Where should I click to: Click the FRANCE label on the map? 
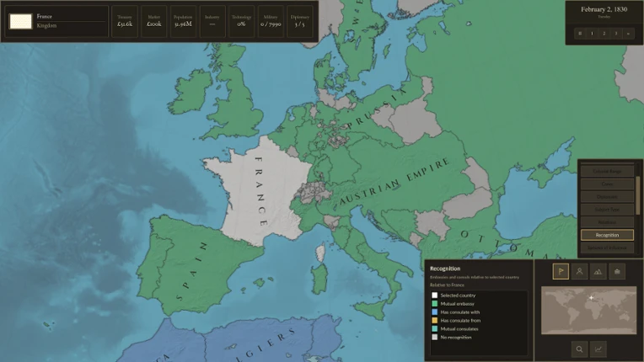pos(261,191)
